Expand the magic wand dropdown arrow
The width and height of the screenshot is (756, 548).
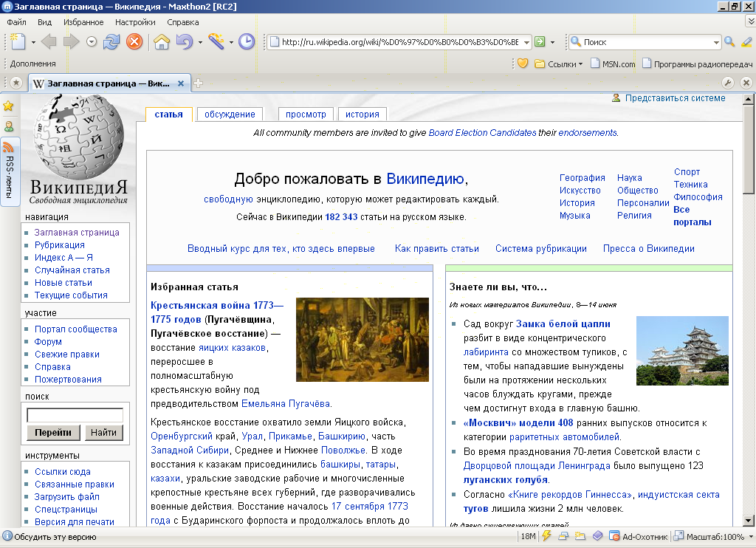pos(231,42)
